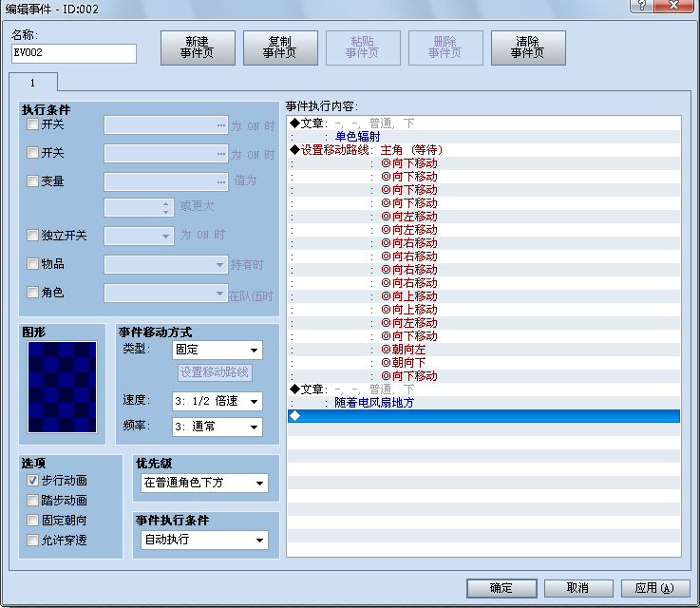Image resolution: width=700 pixels, height=608 pixels.
Task: Enable the 独立开关 condition checkbox
Action: coord(32,236)
